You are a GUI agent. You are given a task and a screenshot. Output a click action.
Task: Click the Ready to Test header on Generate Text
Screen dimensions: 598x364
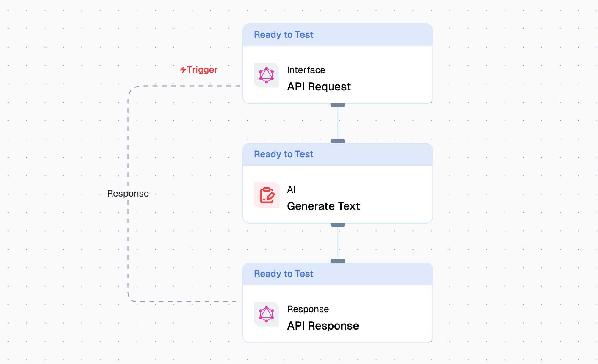tap(283, 154)
